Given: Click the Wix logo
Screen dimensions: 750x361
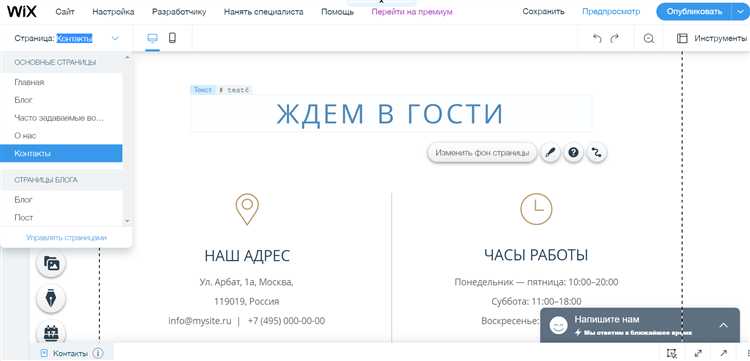Looking at the screenshot, I should coord(22,11).
